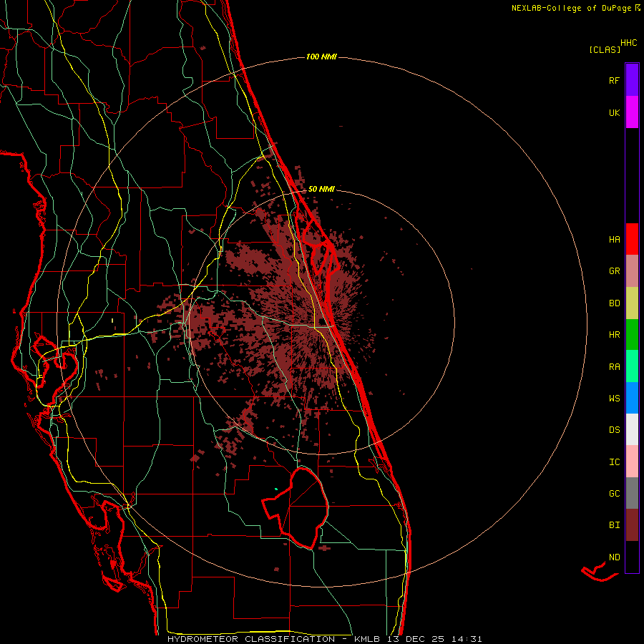Click the [CLAS] legend header
Screen dimensions: 644x644
[x=605, y=49]
